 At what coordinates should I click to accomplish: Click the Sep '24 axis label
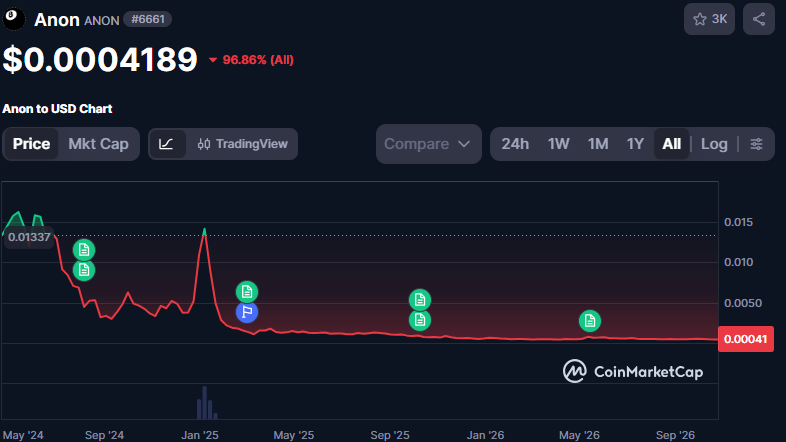[x=104, y=435]
